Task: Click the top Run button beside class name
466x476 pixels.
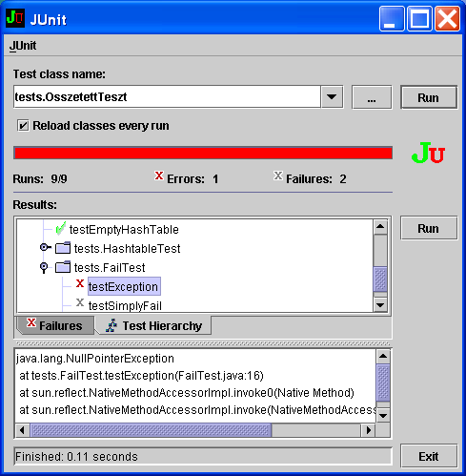Action: pos(429,97)
